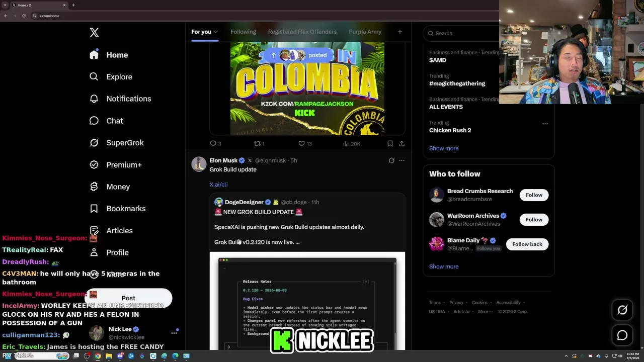The height and width of the screenshot is (362, 644).
Task: Open the Cookies footer link
Action: [x=479, y=303]
